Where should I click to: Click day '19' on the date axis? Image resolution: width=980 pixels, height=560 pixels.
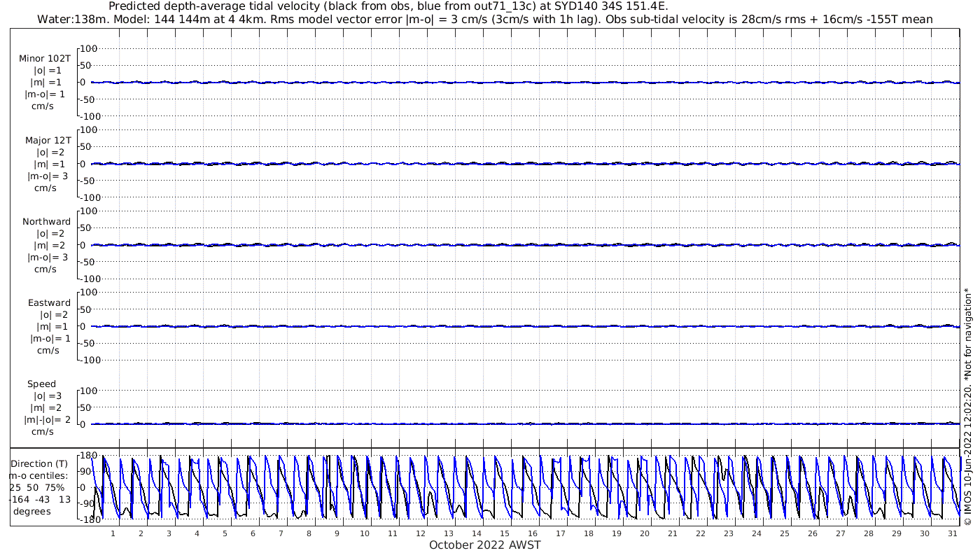click(617, 533)
